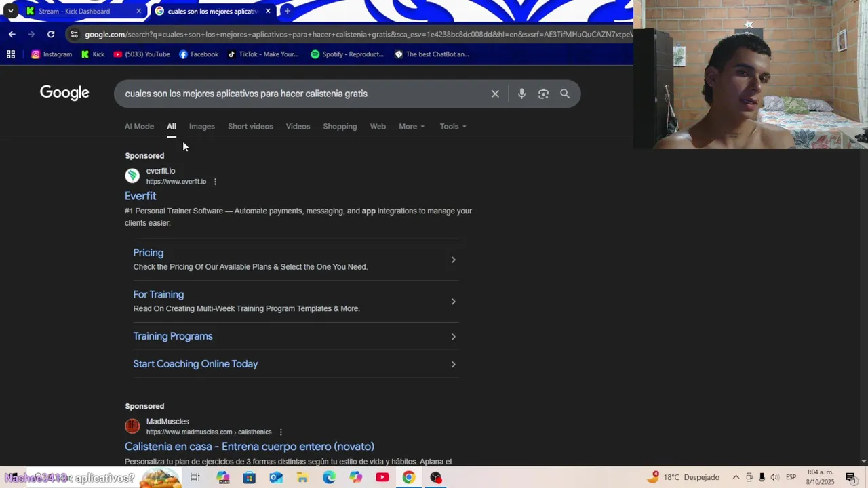Launch Microsoft Edge from the taskbar

coord(329,477)
